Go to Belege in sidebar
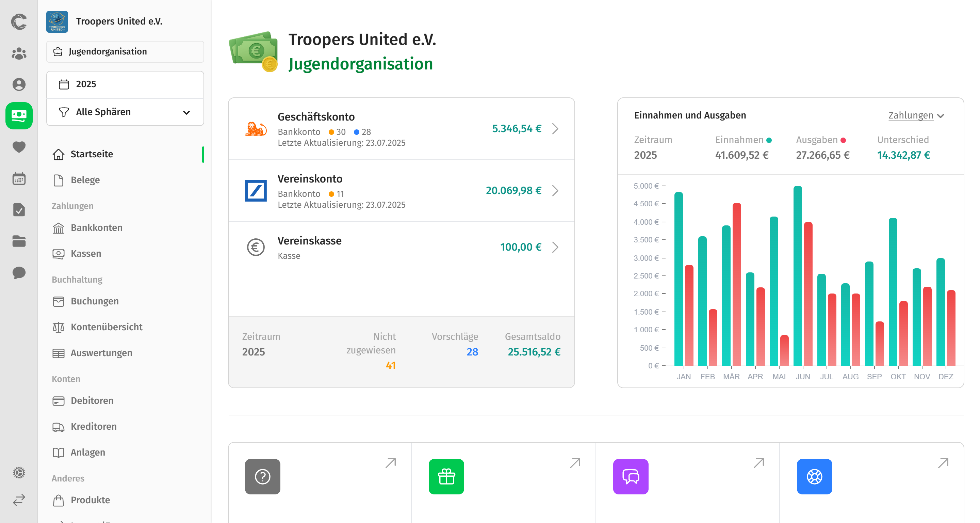 click(x=85, y=180)
